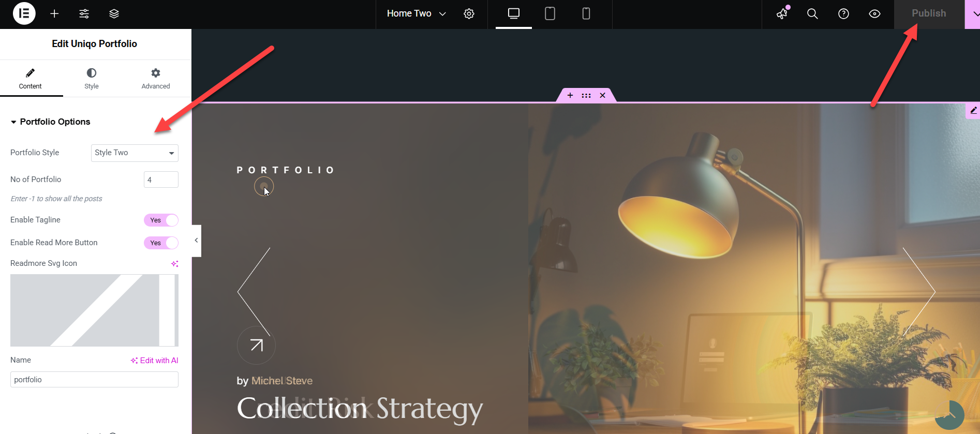Open the Finder search icon
Screen dimensions: 980x434
812,14
